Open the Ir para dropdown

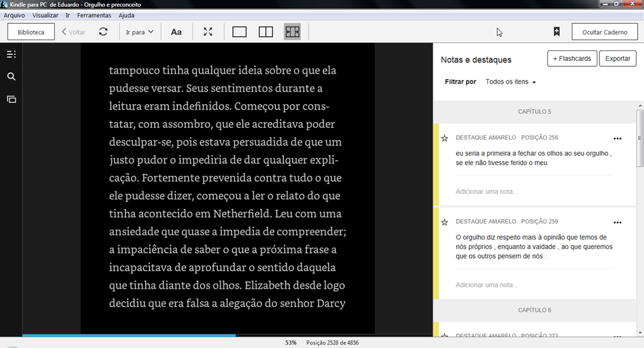[140, 32]
